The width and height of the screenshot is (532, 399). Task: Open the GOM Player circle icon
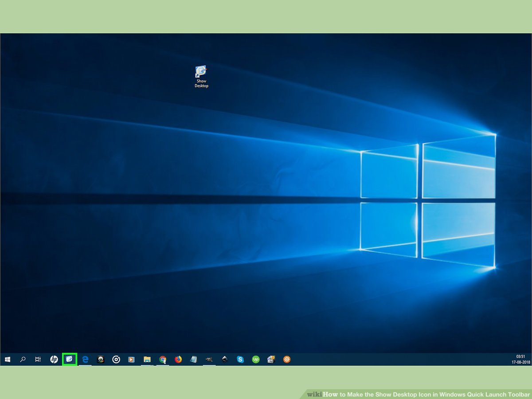tap(116, 359)
